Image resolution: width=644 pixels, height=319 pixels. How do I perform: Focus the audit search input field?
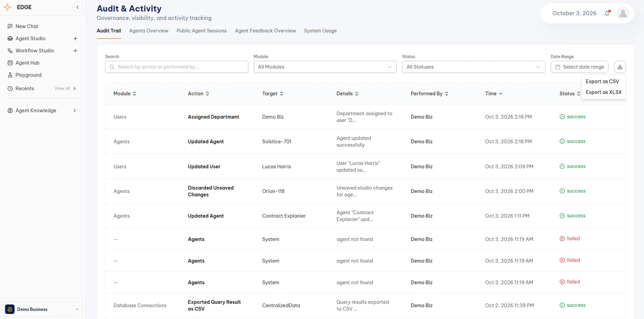[177, 67]
